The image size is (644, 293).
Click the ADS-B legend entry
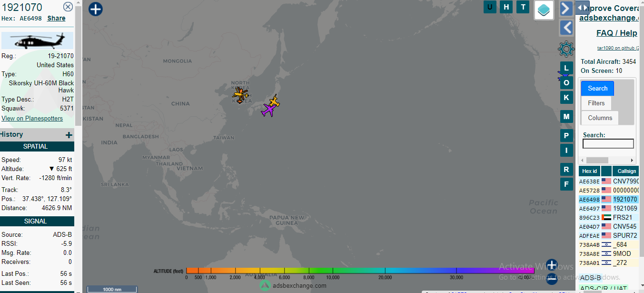pyautogui.click(x=591, y=278)
